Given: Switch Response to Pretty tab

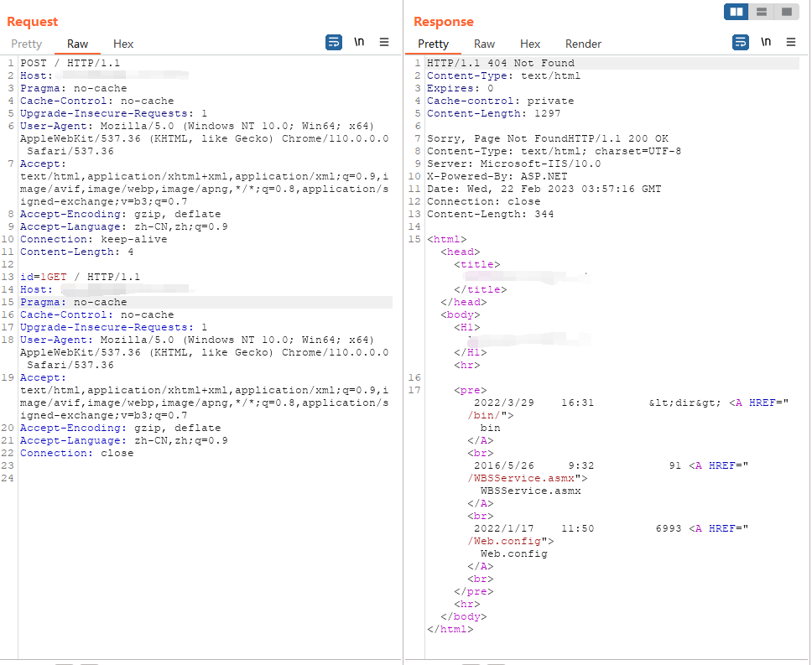Looking at the screenshot, I should point(433,44).
